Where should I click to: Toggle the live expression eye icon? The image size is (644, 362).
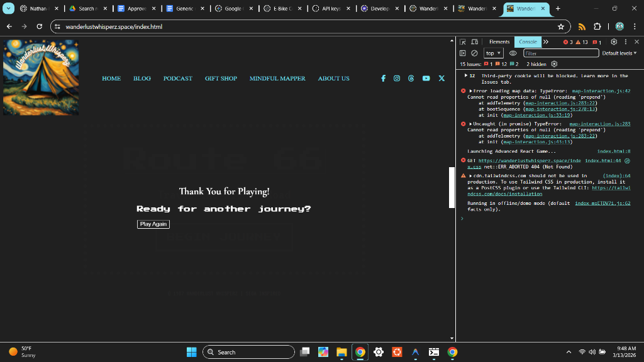pos(513,53)
